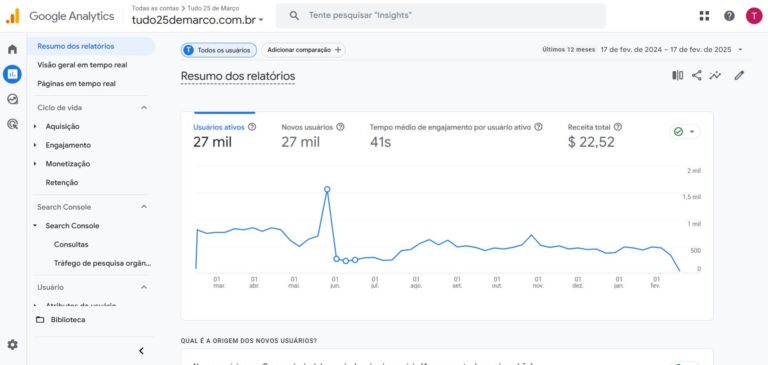This screenshot has height=365, width=768.
Task: Expand the Engajamento tree item
Action: (x=35, y=145)
